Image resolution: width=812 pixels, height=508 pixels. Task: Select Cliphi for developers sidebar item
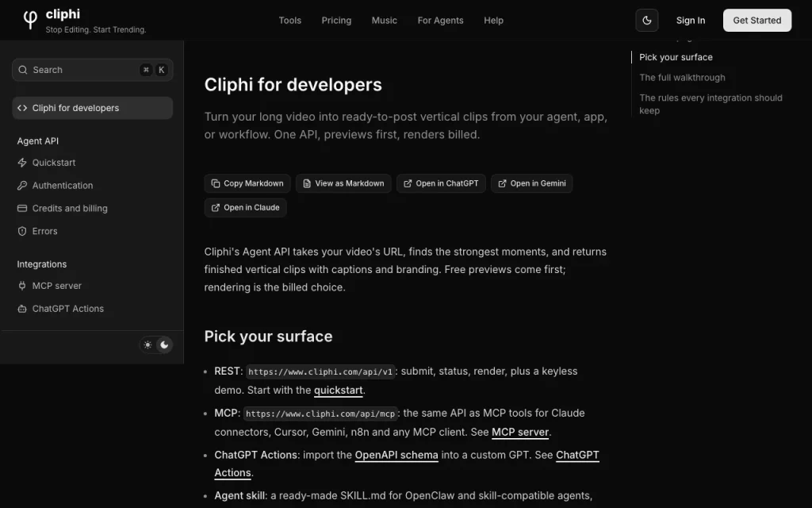pyautogui.click(x=93, y=108)
